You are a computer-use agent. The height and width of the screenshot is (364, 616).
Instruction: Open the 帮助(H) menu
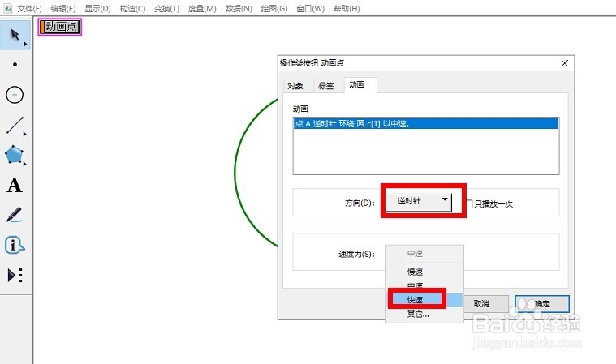click(347, 8)
